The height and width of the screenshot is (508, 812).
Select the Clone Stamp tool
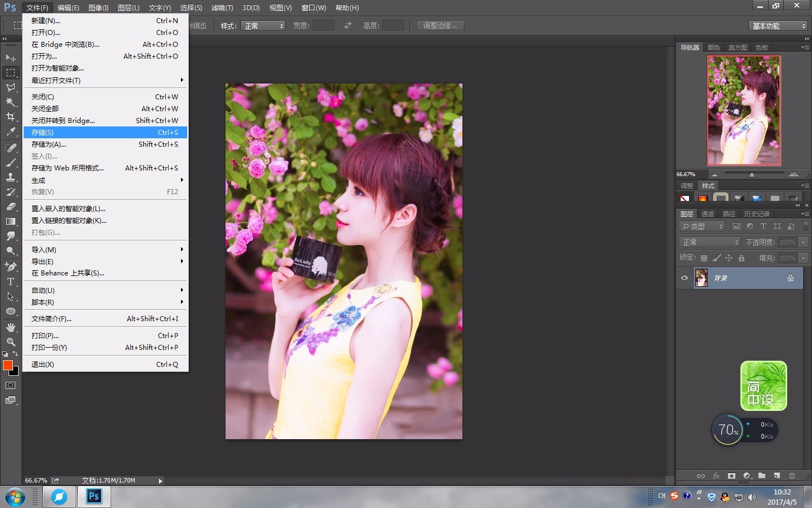point(11,177)
